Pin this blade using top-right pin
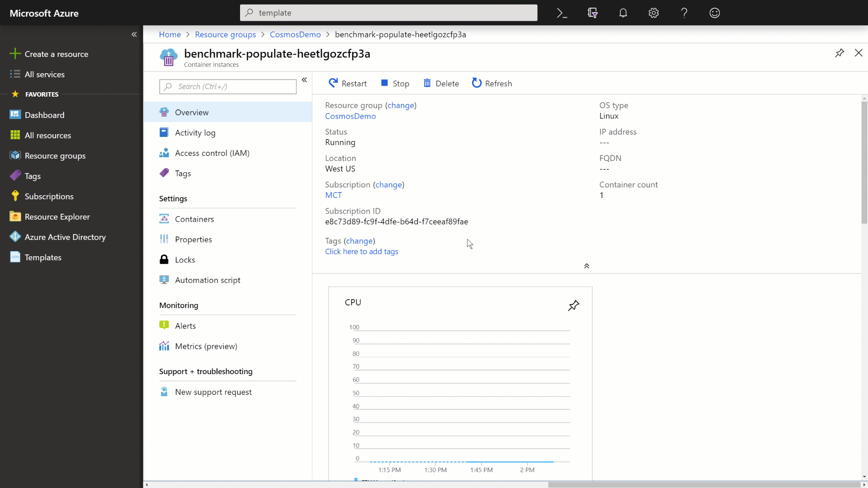 (x=839, y=53)
